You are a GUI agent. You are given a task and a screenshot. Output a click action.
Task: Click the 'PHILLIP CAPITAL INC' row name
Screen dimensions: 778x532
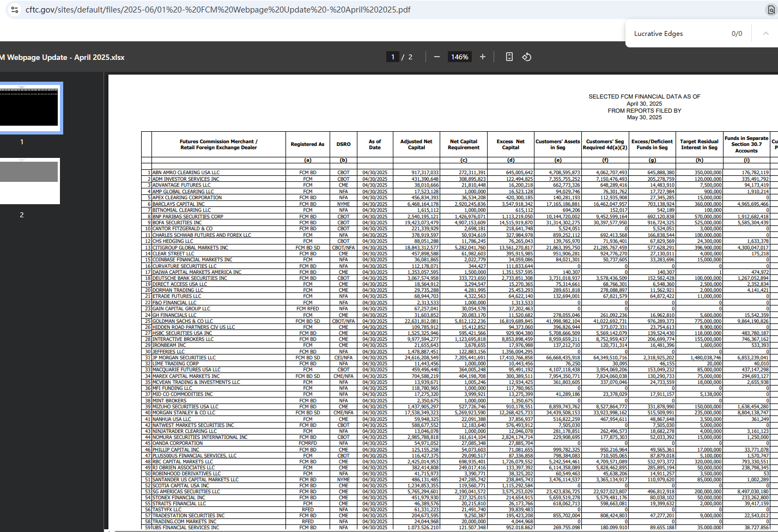pos(175,450)
